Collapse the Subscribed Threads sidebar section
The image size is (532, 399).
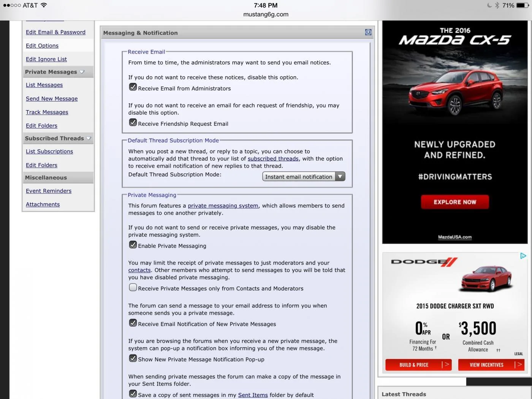tap(89, 138)
